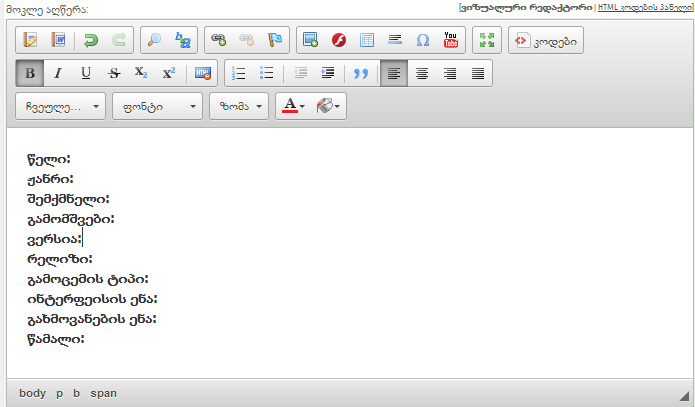
Task: Open the Find magnifier tool
Action: (x=154, y=40)
